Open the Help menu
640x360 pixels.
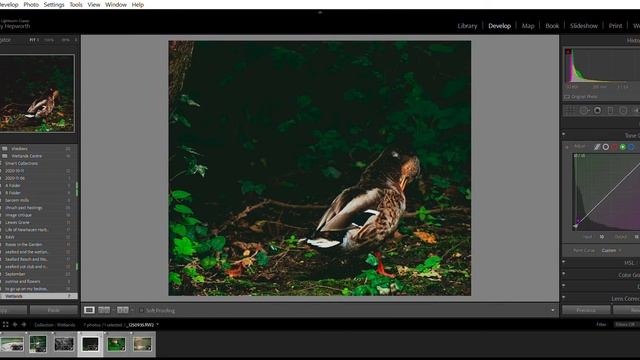click(138, 4)
